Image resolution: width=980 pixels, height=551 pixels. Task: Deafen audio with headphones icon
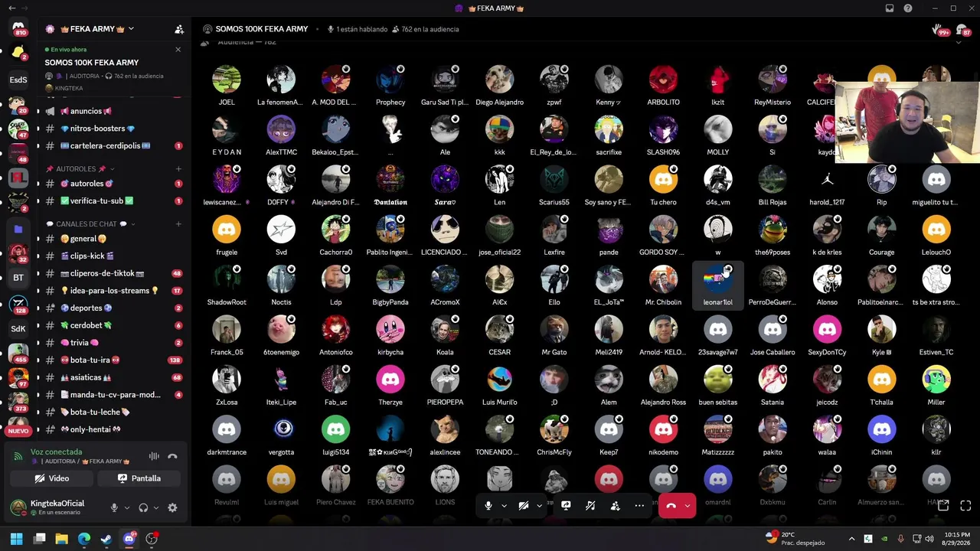[143, 507]
